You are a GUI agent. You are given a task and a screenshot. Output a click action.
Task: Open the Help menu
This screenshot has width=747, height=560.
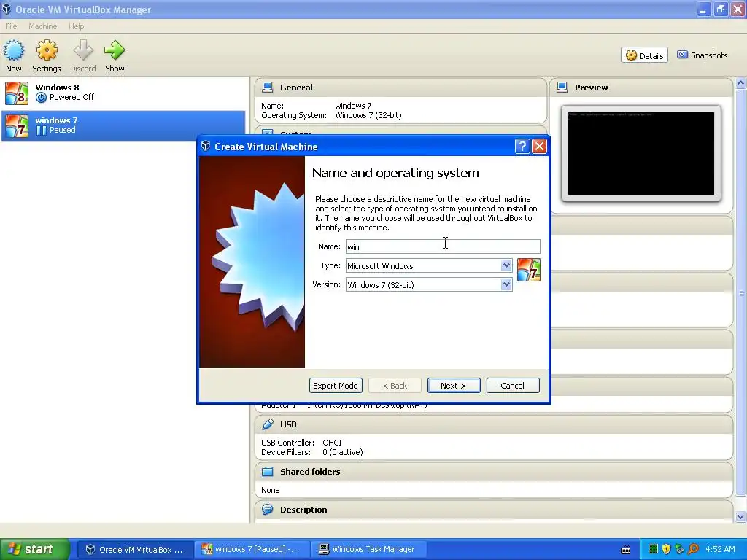click(x=76, y=26)
